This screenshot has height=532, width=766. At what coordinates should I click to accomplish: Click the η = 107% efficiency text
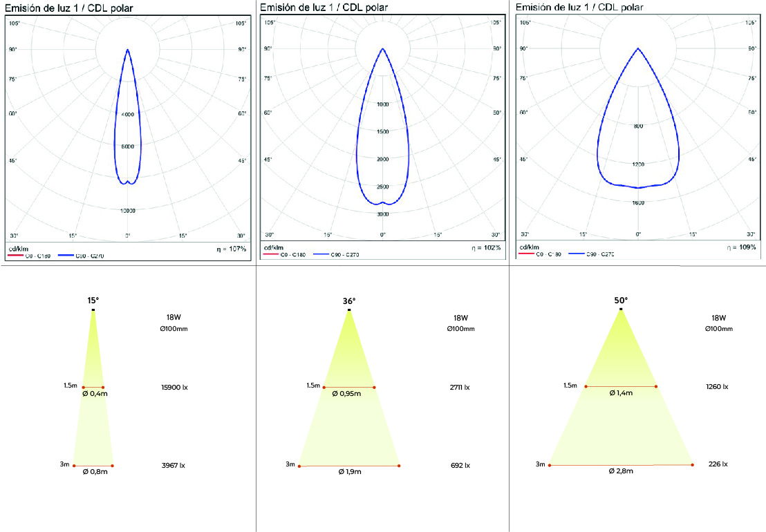tap(232, 248)
